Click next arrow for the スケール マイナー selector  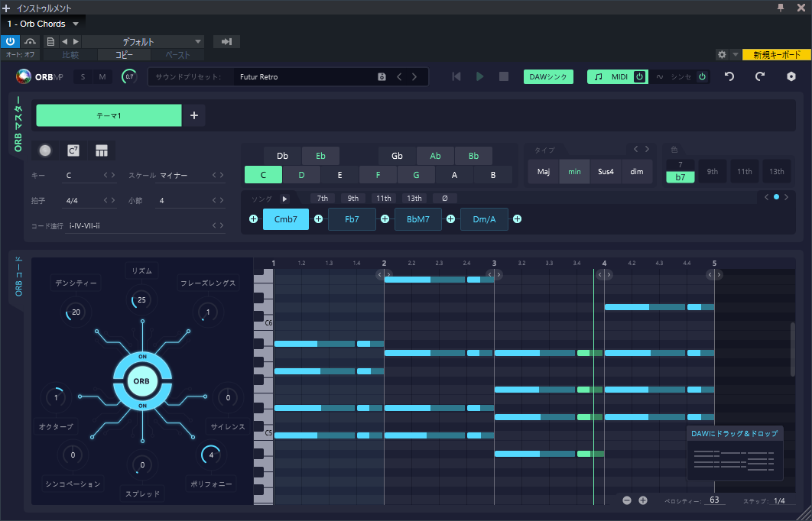tap(222, 176)
